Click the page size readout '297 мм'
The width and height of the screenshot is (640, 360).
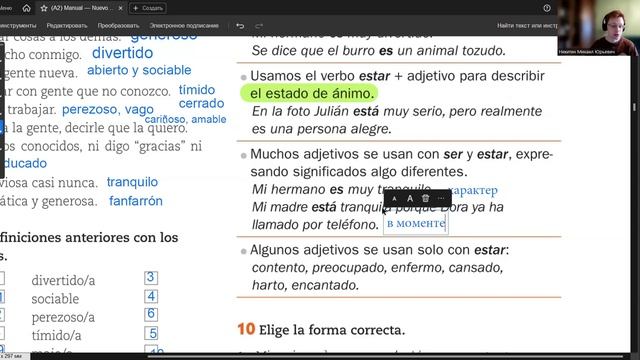tap(12, 356)
